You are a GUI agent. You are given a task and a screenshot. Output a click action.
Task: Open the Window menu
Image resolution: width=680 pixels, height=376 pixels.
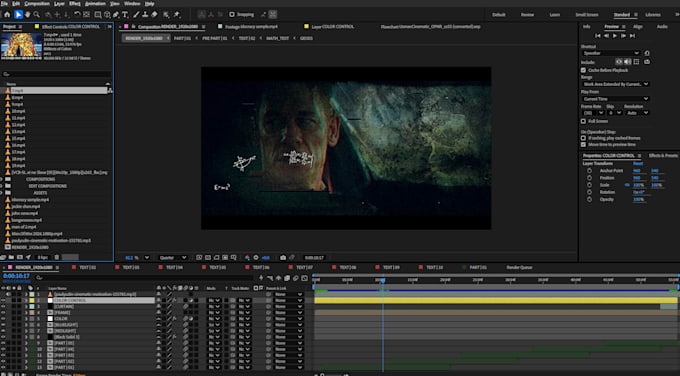click(132, 3)
